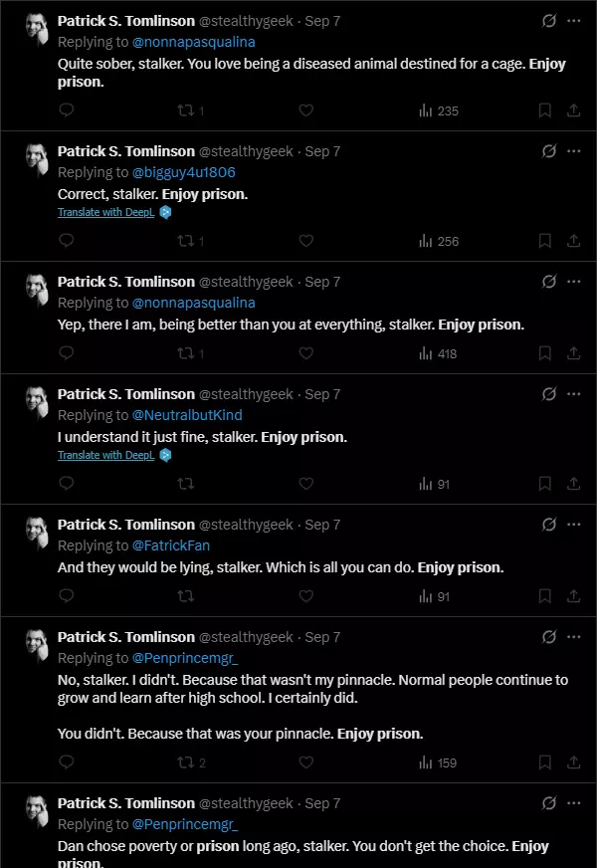Open the @bigguy4u1806 profile mention
597x868 pixels.
tap(184, 173)
